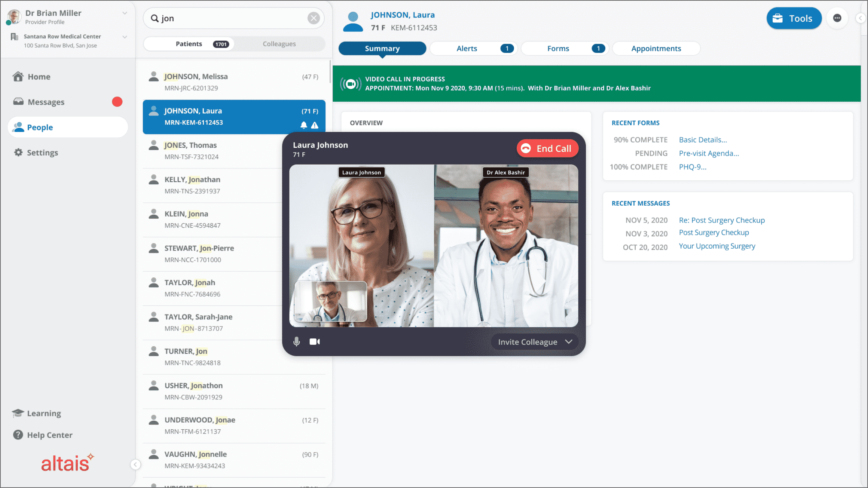Click the Forms tab count badge
868x488 pixels.
click(x=598, y=49)
